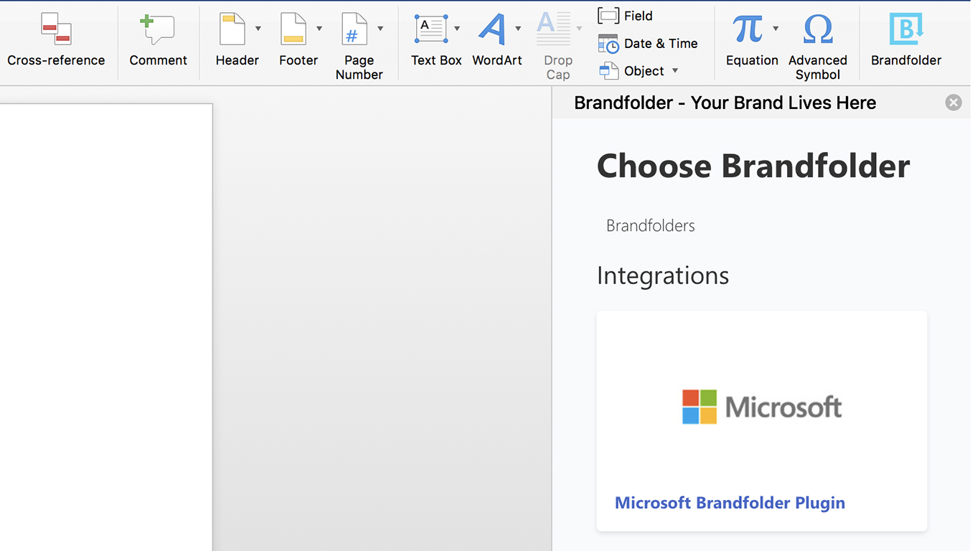
Task: Insert an Object
Action: point(631,71)
